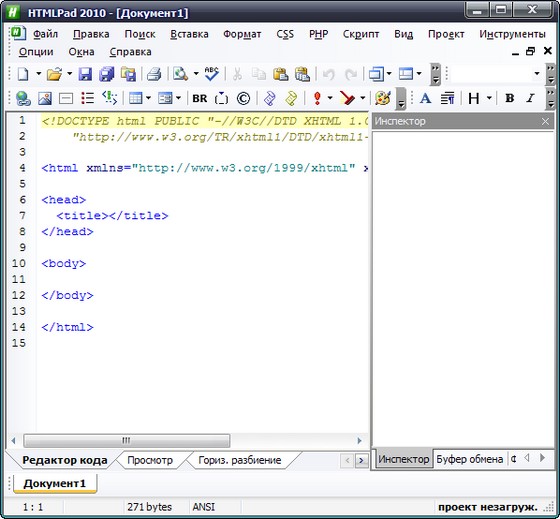This screenshot has width=560, height=519.
Task: Select the Гориз. разбиение tab
Action: (x=240, y=460)
